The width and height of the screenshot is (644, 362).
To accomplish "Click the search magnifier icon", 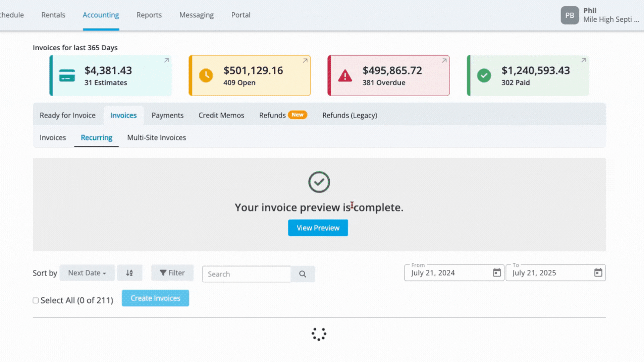I will 303,274.
